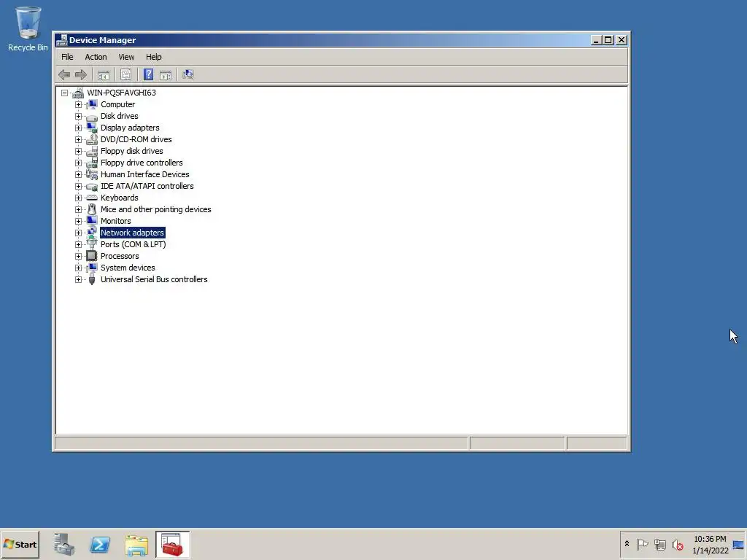
Task: Click the Forward arrow toolbar icon
Action: coord(81,75)
